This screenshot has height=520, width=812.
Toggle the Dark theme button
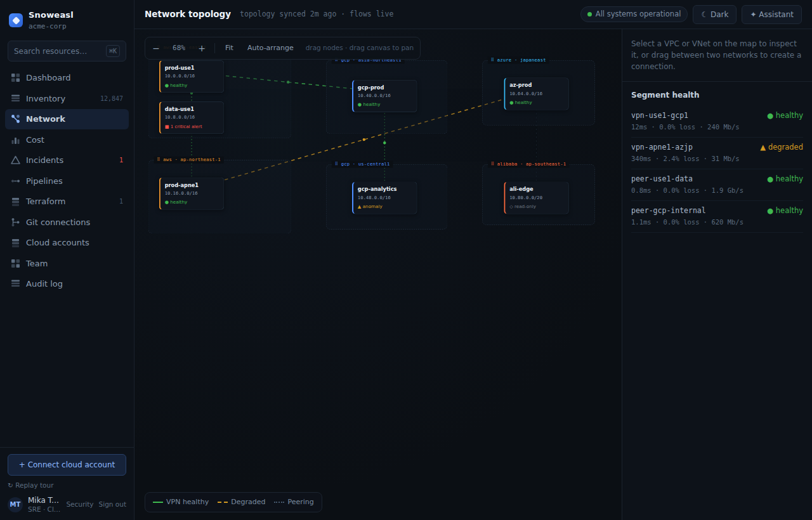click(714, 15)
